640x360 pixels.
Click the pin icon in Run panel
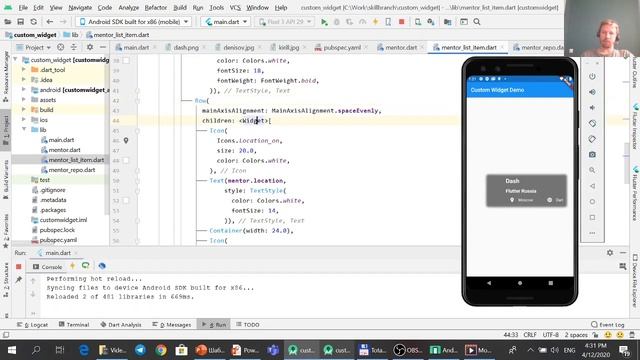point(18,280)
